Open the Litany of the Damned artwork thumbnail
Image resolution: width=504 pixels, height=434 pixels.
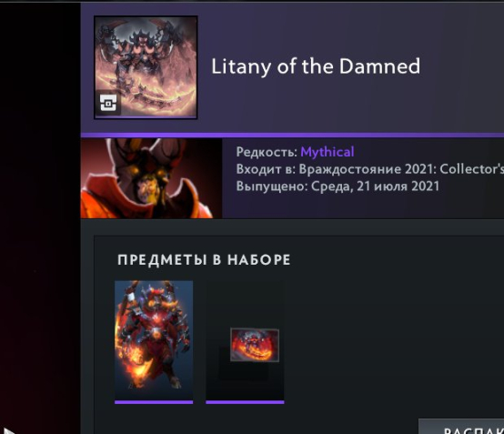click(x=146, y=67)
